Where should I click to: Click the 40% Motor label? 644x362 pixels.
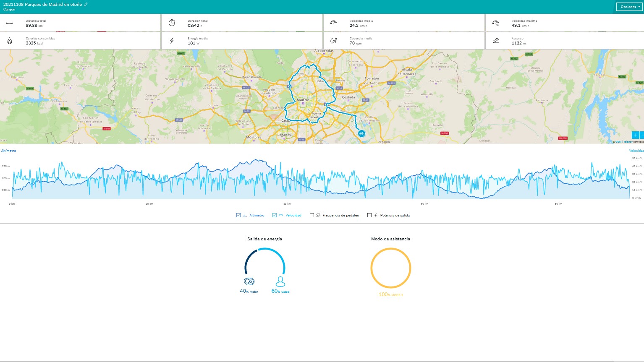pyautogui.click(x=249, y=291)
